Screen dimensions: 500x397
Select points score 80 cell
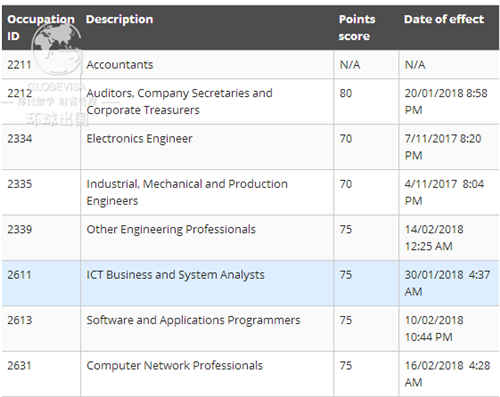pos(366,101)
